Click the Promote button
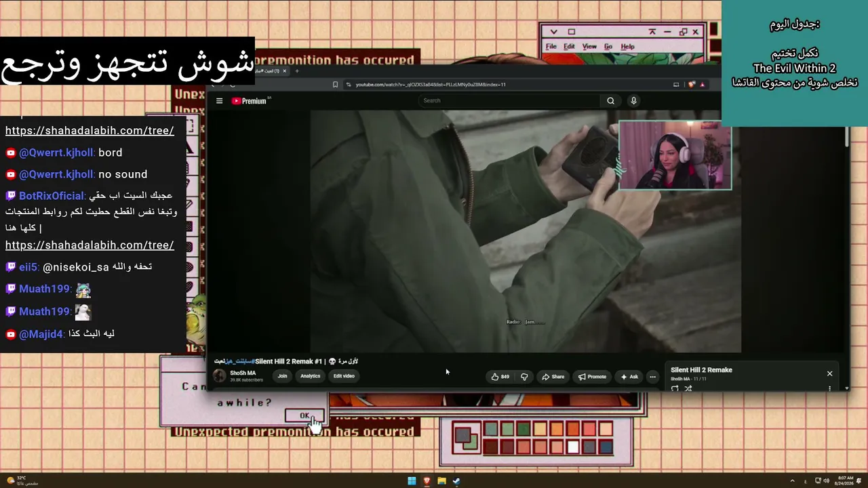The width and height of the screenshot is (868, 488). (592, 377)
